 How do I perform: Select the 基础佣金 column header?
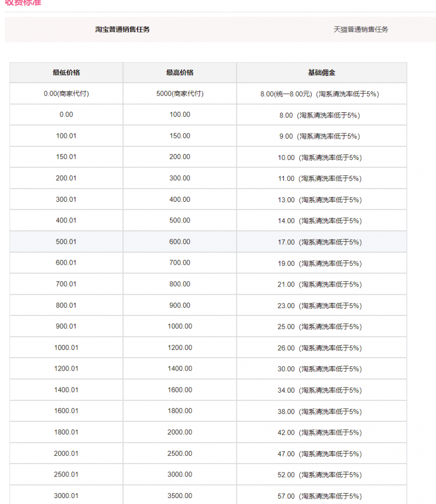pyautogui.click(x=321, y=73)
